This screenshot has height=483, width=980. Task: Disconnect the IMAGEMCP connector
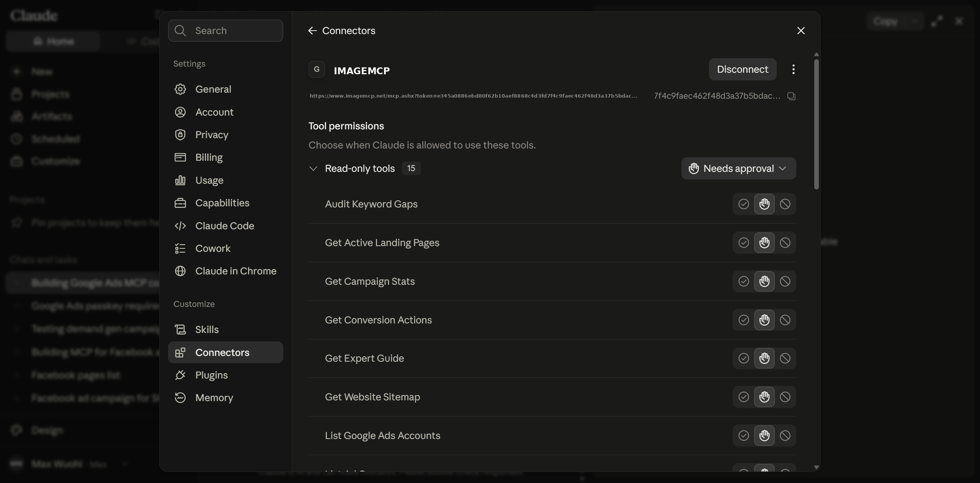pyautogui.click(x=742, y=69)
